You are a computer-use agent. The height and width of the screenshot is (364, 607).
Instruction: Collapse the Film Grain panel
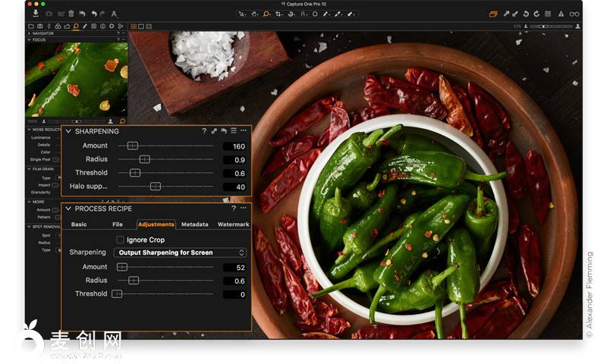point(29,169)
